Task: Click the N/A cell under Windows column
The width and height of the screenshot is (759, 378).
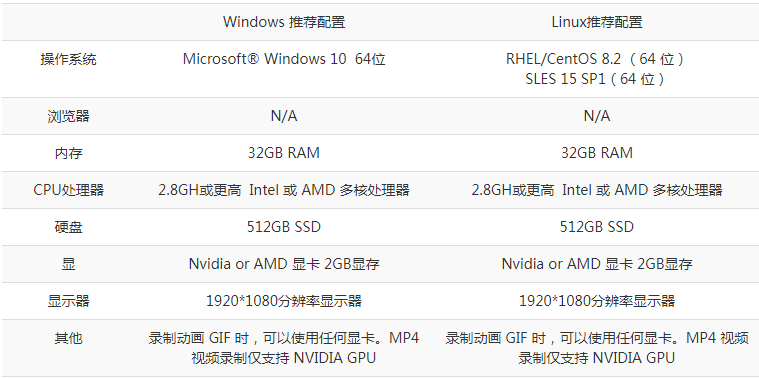Action: [284, 116]
